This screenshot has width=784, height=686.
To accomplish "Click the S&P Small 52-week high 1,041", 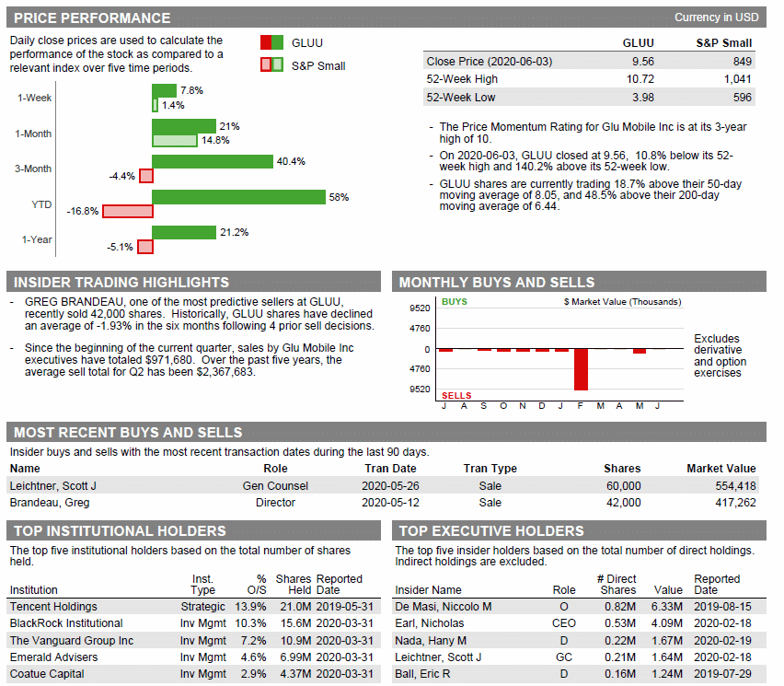I will pos(737,79).
